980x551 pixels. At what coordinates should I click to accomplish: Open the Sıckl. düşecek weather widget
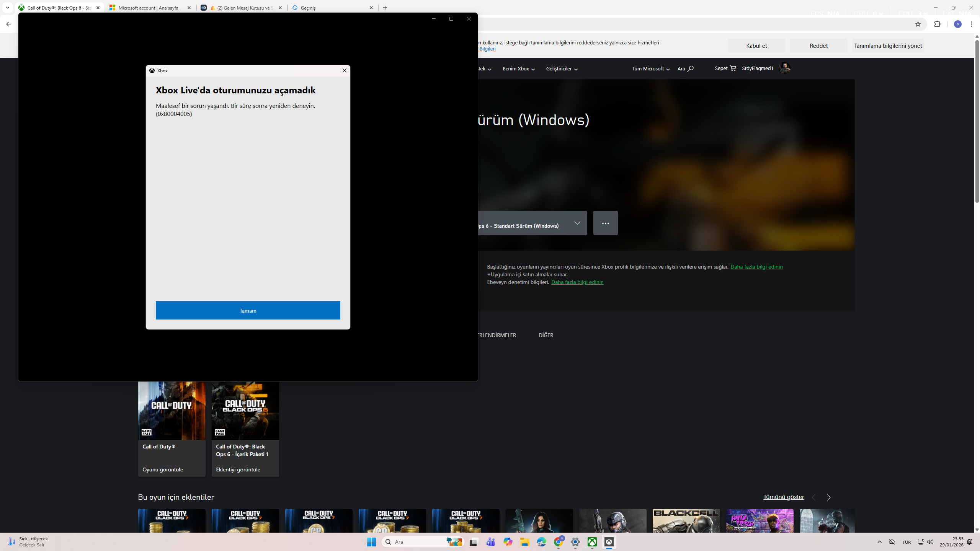[x=28, y=542]
